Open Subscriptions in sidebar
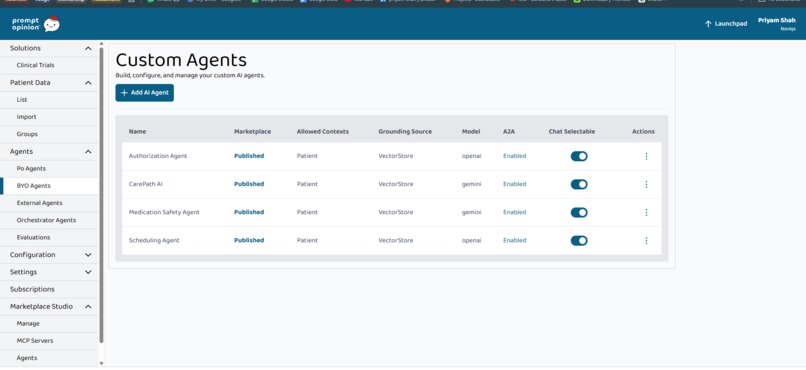Image resolution: width=806 pixels, height=370 pixels. click(32, 289)
